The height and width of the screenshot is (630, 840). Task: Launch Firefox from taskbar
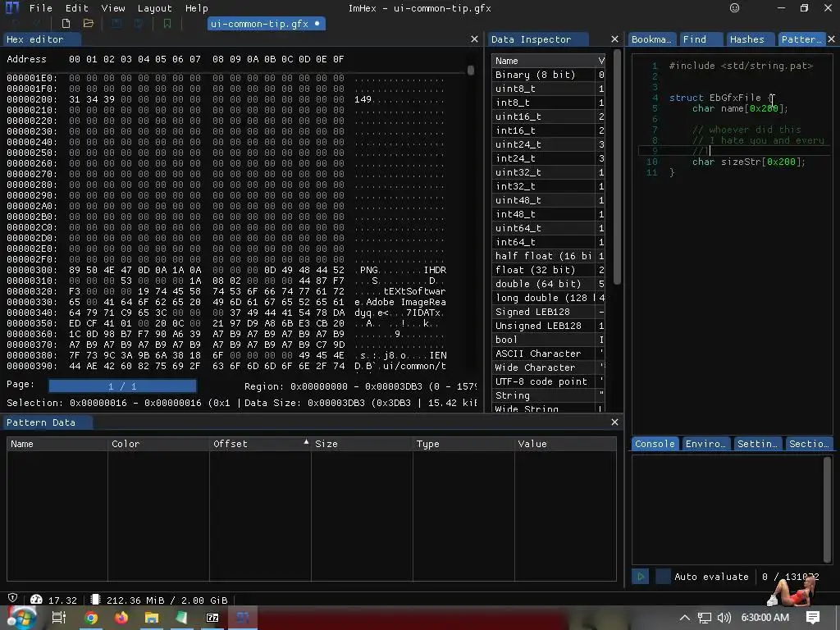click(x=121, y=618)
